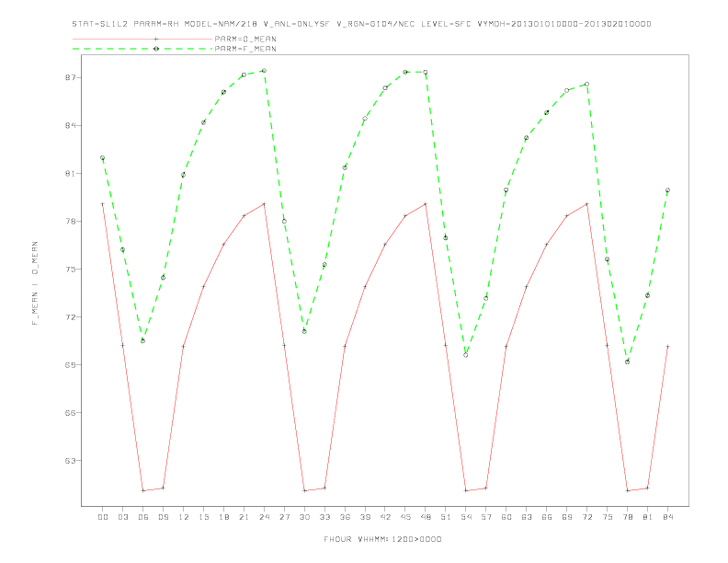Viewport: 728px width, 563px height.
Task: Click y-axis tick value 81
Action: [70, 173]
